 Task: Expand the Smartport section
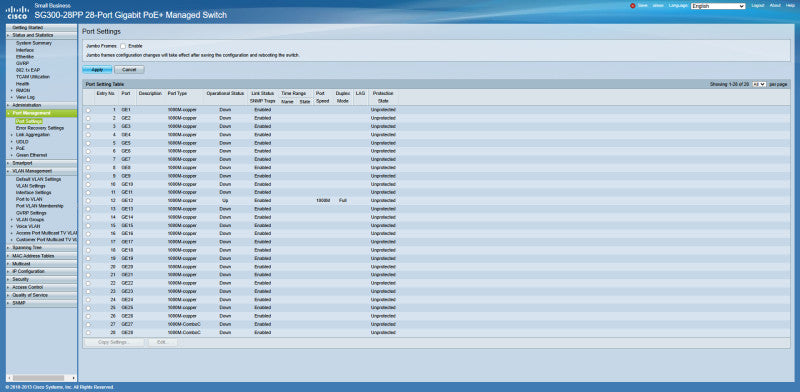pos(22,163)
